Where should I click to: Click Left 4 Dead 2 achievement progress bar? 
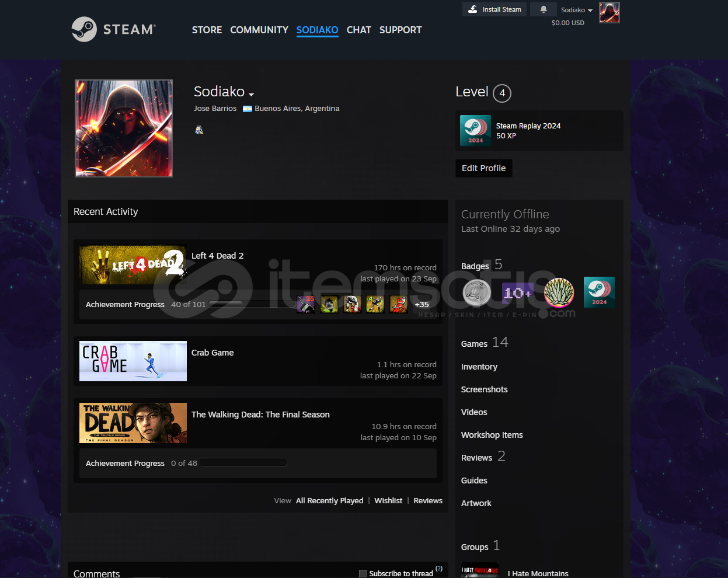point(251,304)
